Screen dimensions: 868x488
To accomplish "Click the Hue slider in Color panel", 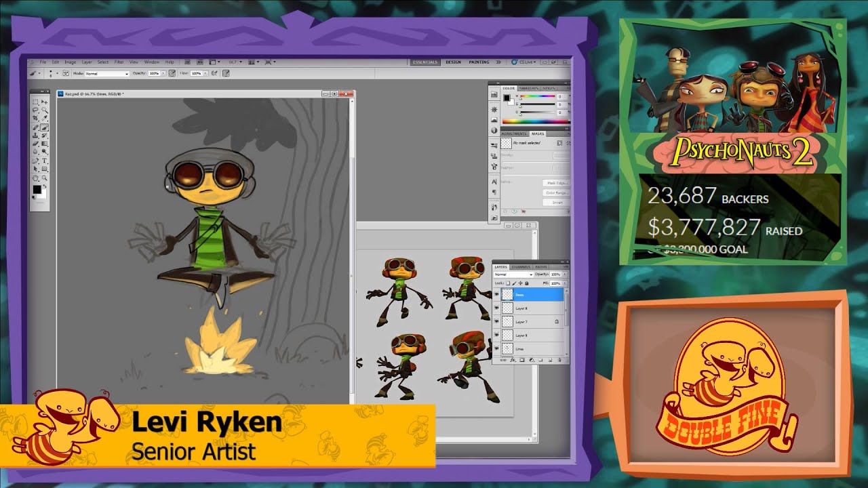I will point(538,96).
